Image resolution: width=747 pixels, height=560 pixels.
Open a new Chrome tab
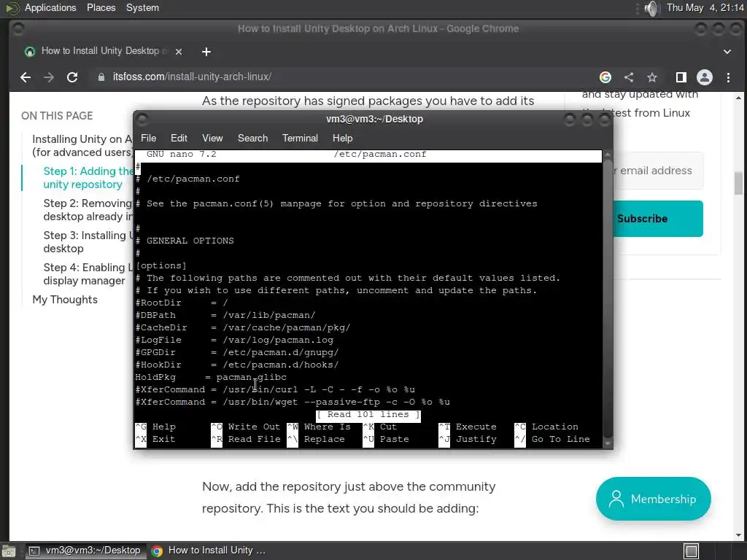tap(206, 52)
